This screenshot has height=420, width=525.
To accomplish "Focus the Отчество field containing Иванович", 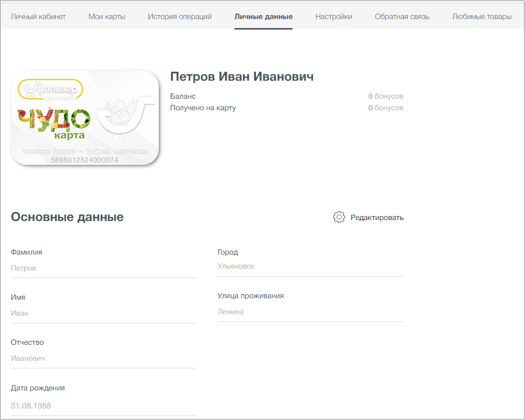I will 104,359.
